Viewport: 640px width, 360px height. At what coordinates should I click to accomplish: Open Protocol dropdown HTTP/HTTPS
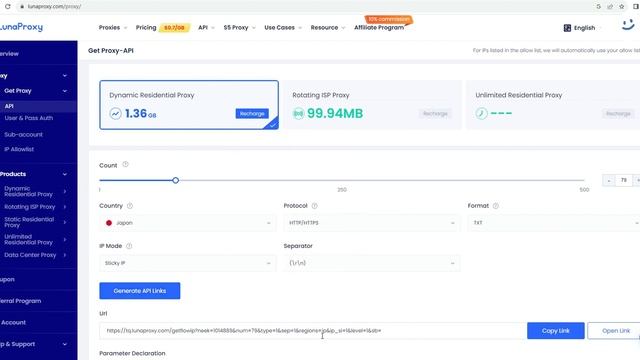click(x=371, y=223)
